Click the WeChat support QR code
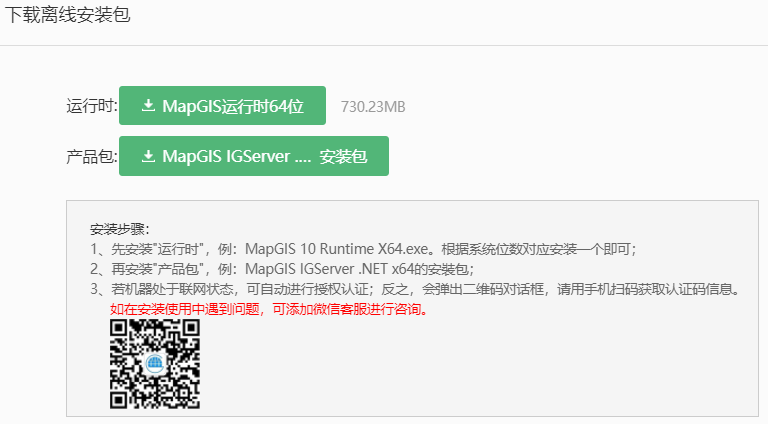 (x=155, y=364)
